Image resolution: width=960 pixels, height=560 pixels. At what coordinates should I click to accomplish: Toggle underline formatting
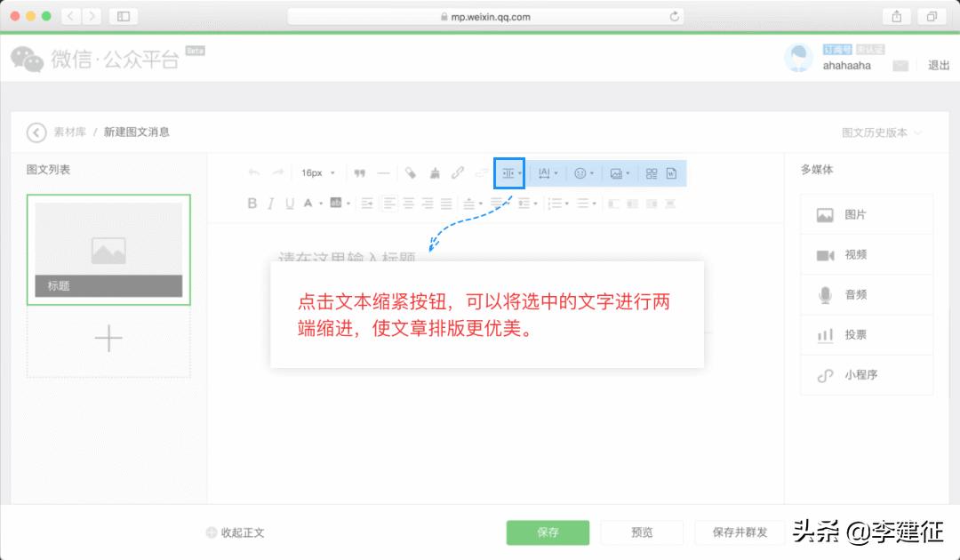(x=289, y=203)
